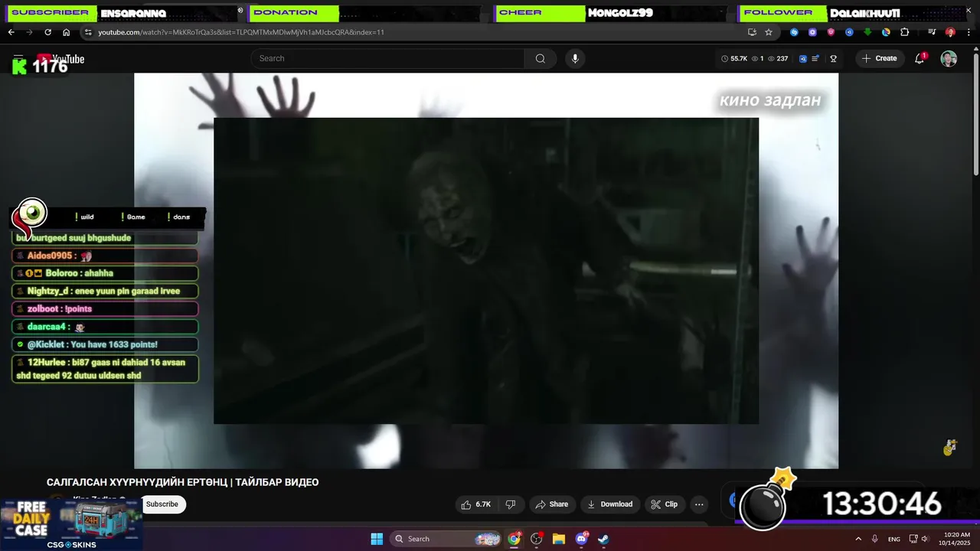Download the video
980x551 pixels.
tap(610, 504)
